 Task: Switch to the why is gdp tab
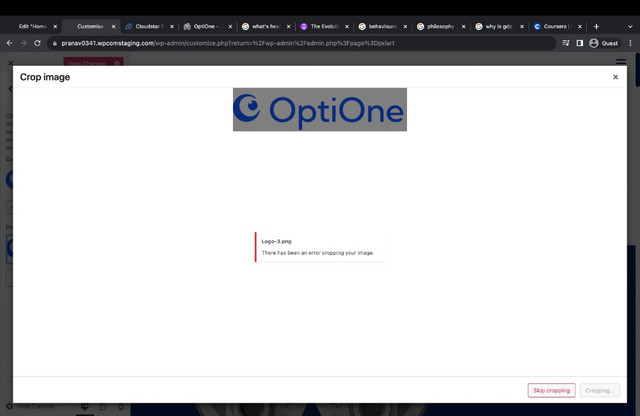(x=499, y=27)
